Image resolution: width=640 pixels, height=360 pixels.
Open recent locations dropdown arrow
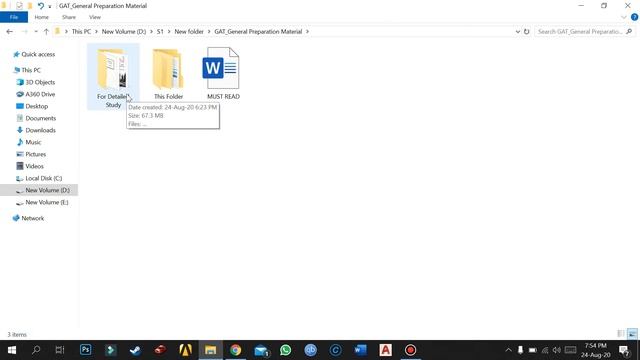(x=36, y=31)
